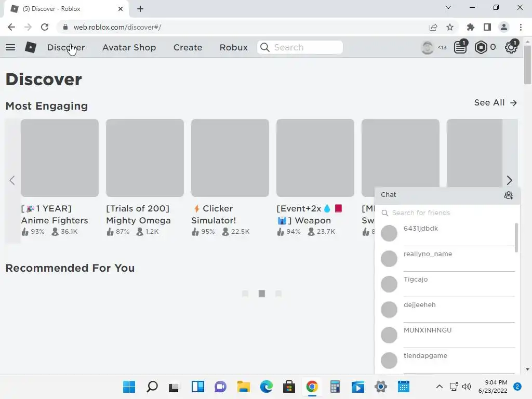The image size is (532, 399).
Task: Go to Avatar Shop
Action: [x=129, y=47]
